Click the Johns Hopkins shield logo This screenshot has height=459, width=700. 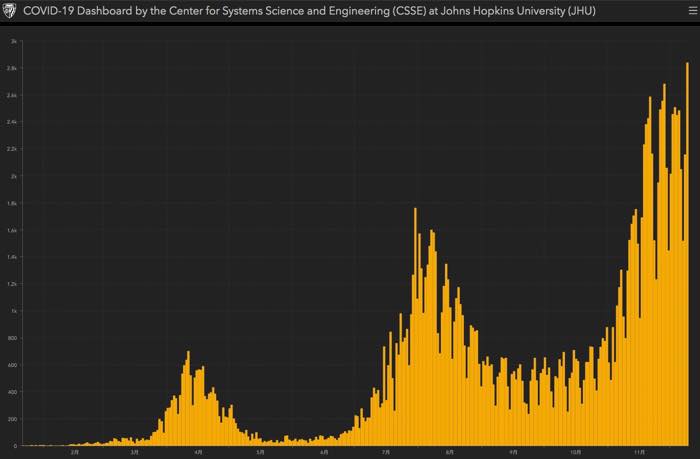pyautogui.click(x=9, y=11)
